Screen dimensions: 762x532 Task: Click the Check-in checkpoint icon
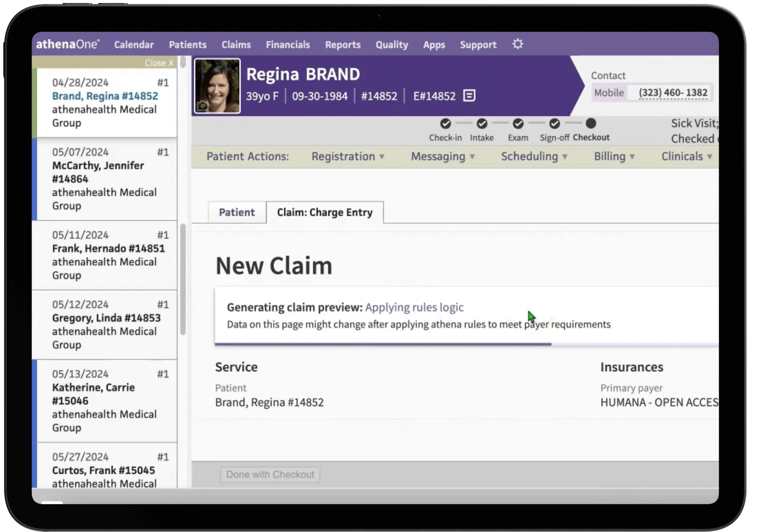[445, 123]
